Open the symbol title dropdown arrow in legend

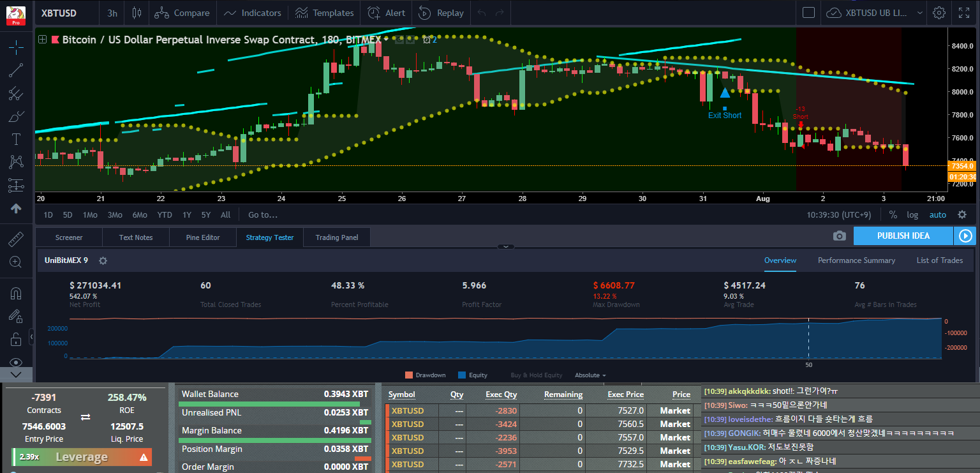[385, 40]
